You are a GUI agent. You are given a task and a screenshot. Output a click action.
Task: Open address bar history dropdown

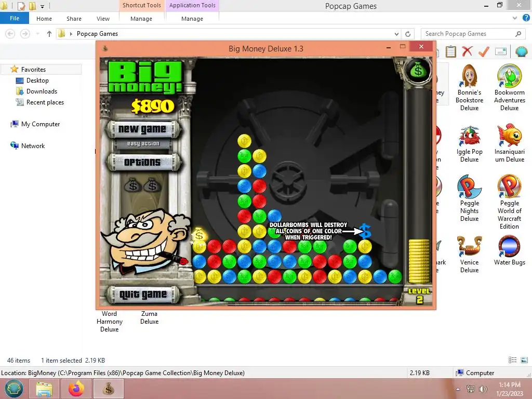tap(396, 34)
